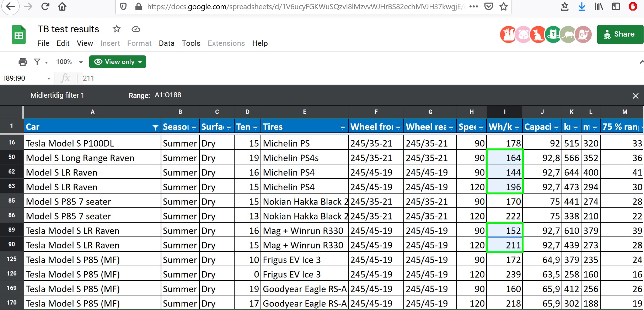Select column I header
Image resolution: width=644 pixels, height=310 pixels.
click(505, 112)
